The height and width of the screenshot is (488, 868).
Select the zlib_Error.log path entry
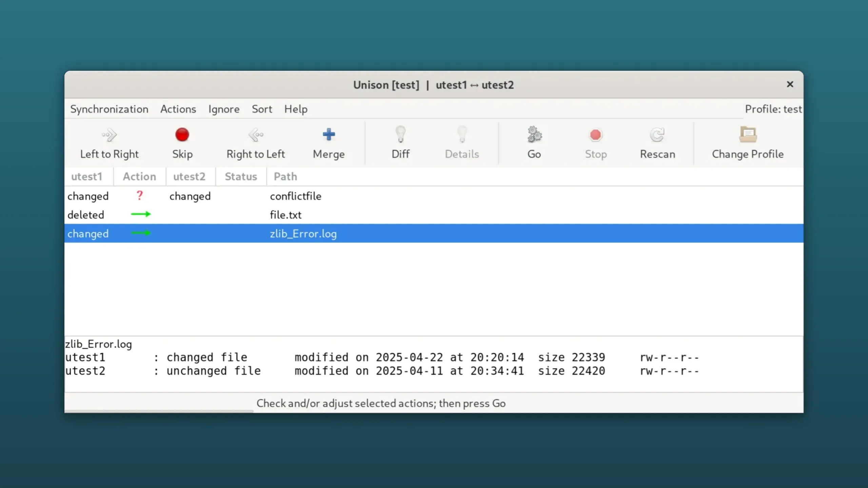click(x=303, y=234)
